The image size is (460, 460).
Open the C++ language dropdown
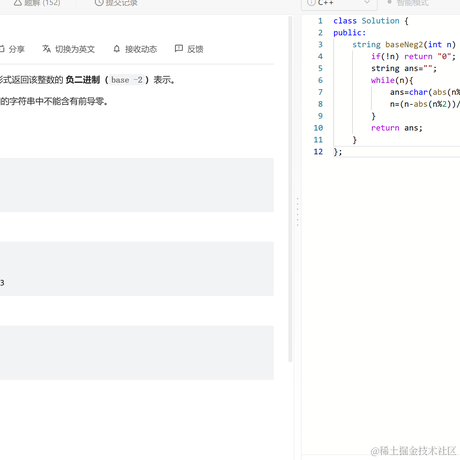click(339, 3)
